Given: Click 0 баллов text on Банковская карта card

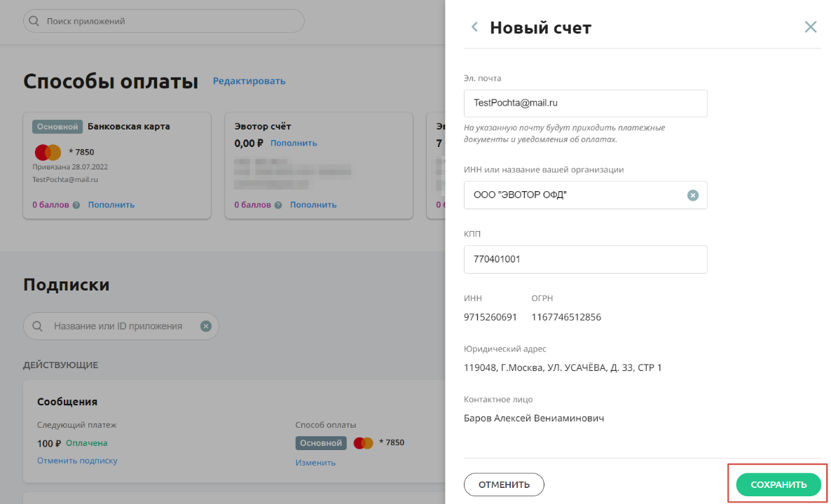Looking at the screenshot, I should pos(51,205).
